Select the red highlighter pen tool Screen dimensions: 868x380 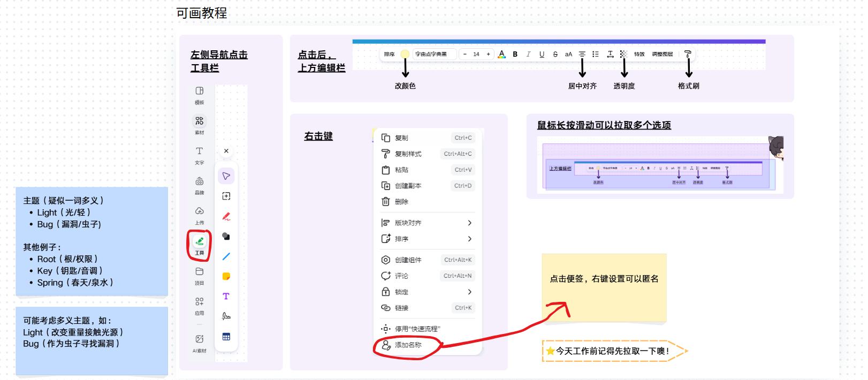tap(226, 216)
